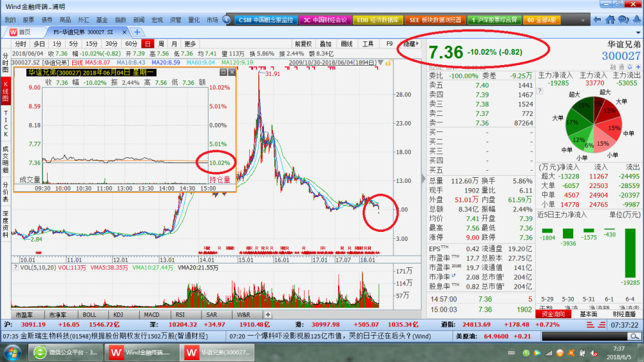644x362 pixels.
Task: Switch to the 首页 tab
Action: click(24, 32)
